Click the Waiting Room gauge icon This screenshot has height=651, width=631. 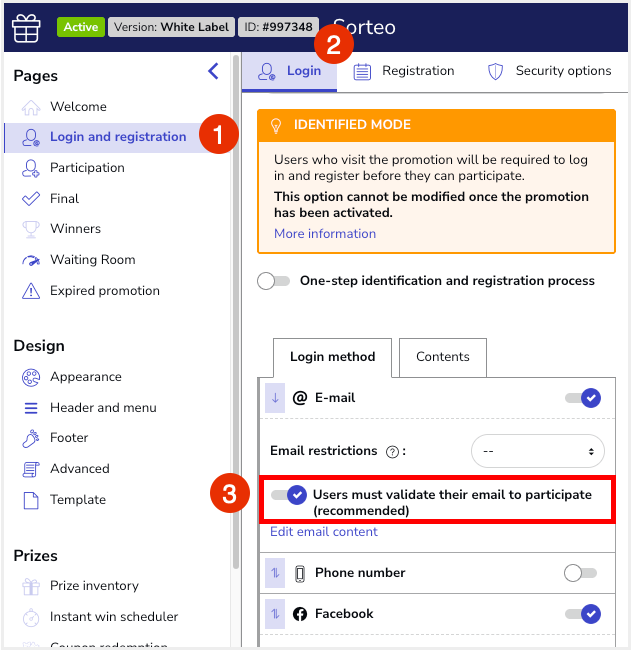(x=31, y=260)
